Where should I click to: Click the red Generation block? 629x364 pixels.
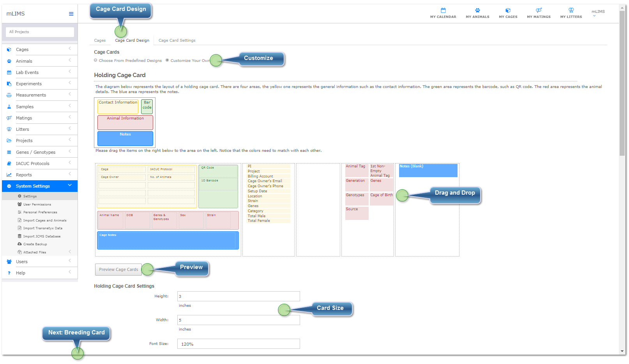(x=357, y=185)
